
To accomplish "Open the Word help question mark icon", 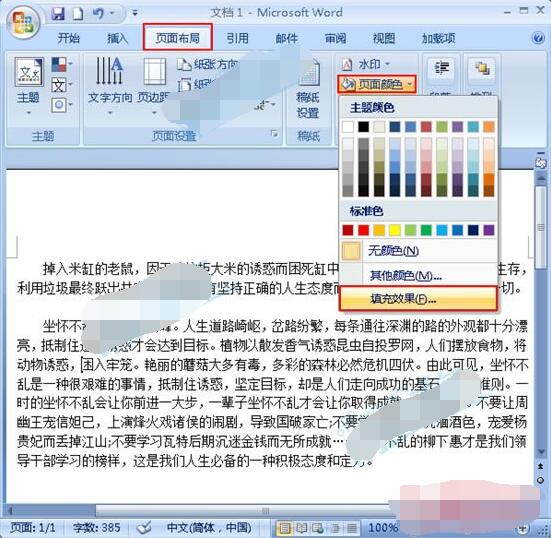I will pos(538,38).
